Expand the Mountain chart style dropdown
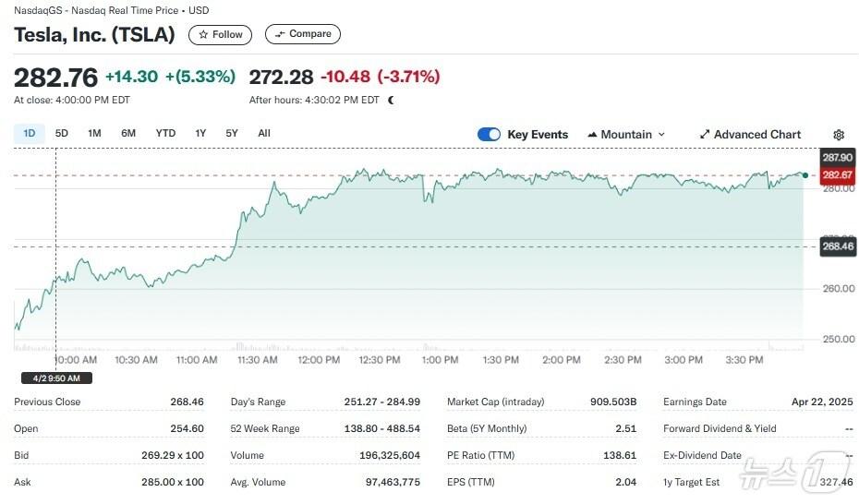Screen dimensions: 859x504 pyautogui.click(x=660, y=135)
